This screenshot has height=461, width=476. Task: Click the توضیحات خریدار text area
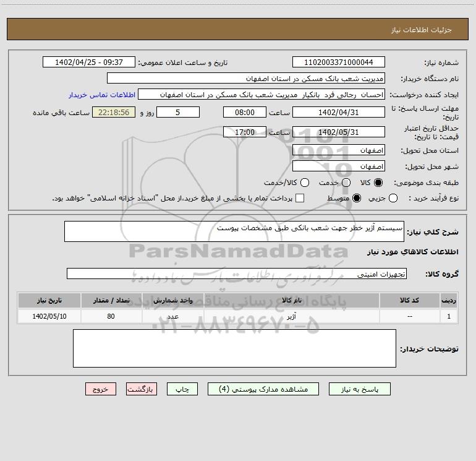(x=234, y=348)
